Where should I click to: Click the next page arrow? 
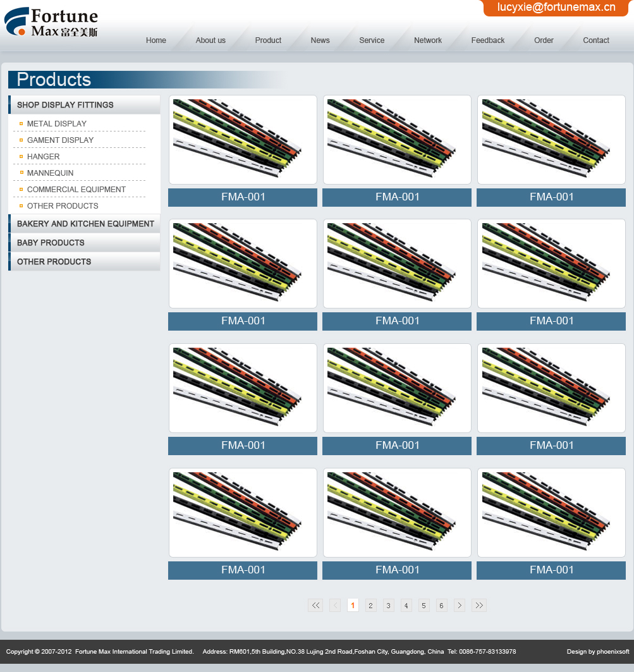click(x=460, y=606)
